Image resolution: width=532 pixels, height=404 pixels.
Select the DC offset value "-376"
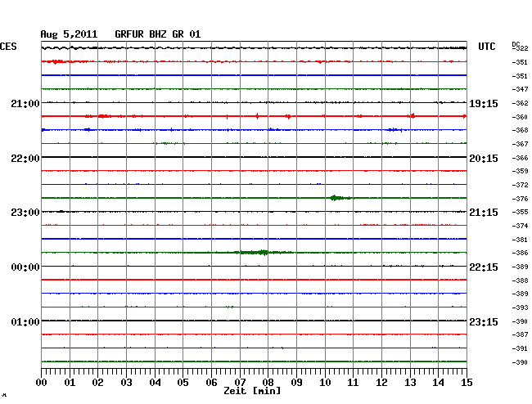(x=520, y=199)
